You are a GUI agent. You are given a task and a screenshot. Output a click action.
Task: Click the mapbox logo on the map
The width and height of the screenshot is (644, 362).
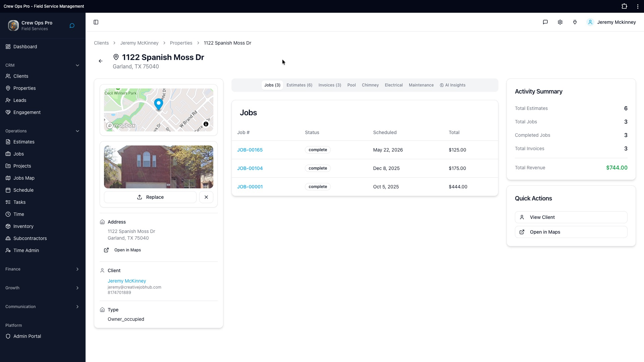tap(121, 126)
